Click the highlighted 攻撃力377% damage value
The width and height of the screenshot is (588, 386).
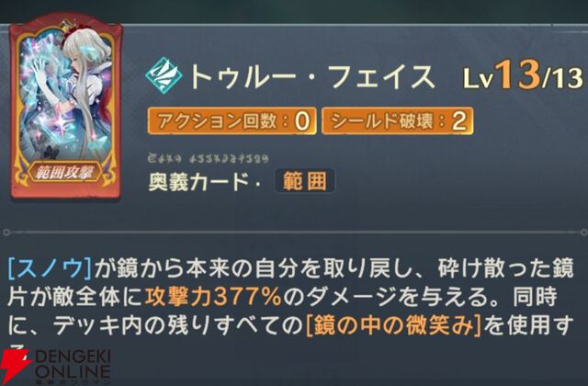tap(213, 297)
